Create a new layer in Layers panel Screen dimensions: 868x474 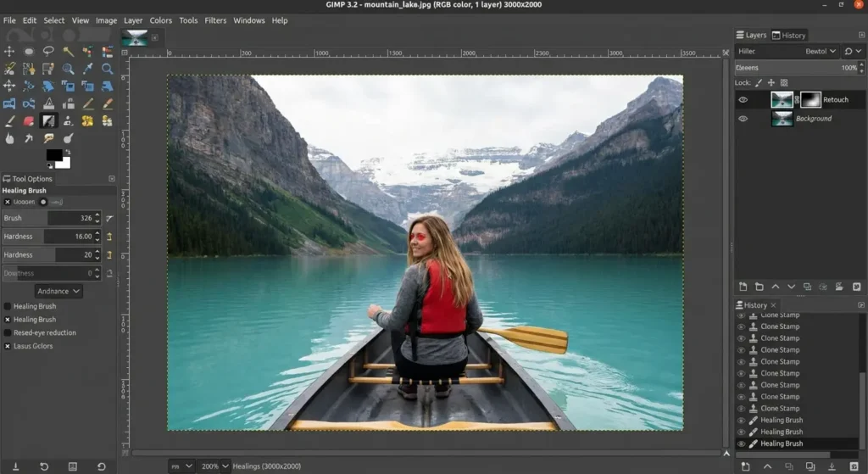pyautogui.click(x=743, y=287)
